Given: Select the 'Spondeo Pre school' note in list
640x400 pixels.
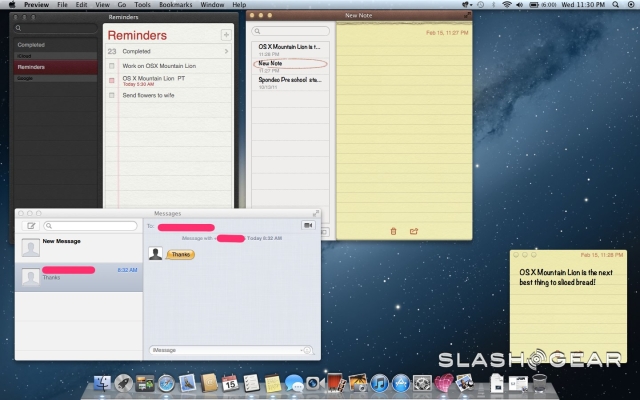Looking at the screenshot, I should coord(288,79).
